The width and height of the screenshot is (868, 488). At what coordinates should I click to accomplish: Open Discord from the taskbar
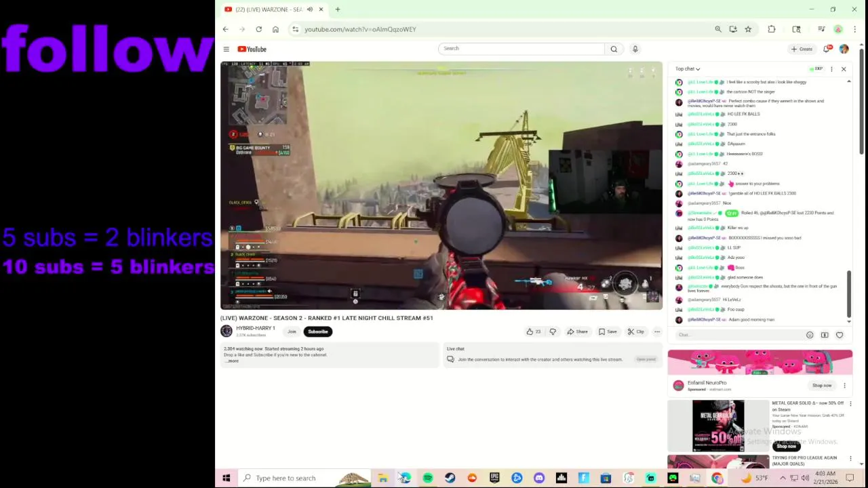click(x=539, y=478)
